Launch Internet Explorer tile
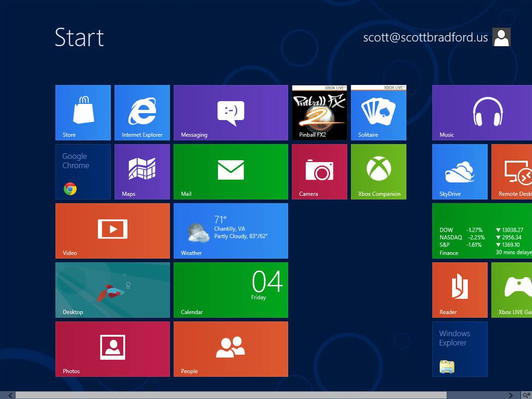Image resolution: width=532 pixels, height=399 pixels. [142, 112]
